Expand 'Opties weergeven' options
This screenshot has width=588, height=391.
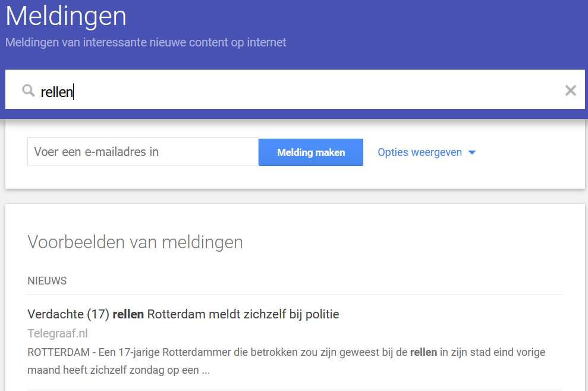tap(426, 152)
